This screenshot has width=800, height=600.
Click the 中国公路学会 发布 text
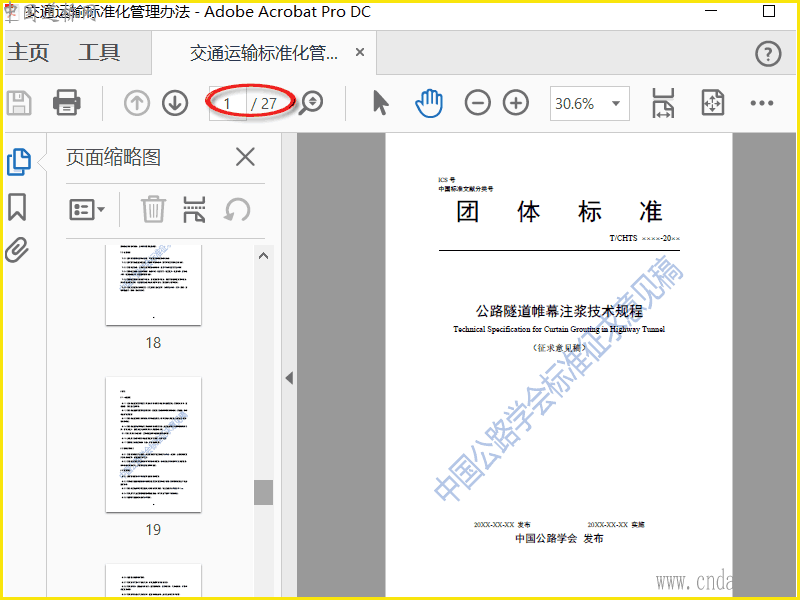tap(559, 538)
